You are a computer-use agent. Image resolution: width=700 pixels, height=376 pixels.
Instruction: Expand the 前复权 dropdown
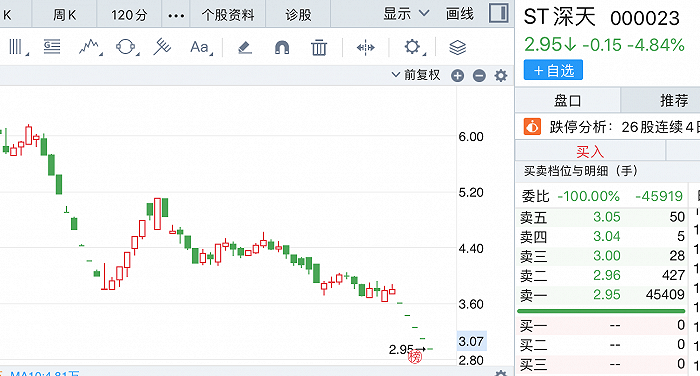coord(416,75)
